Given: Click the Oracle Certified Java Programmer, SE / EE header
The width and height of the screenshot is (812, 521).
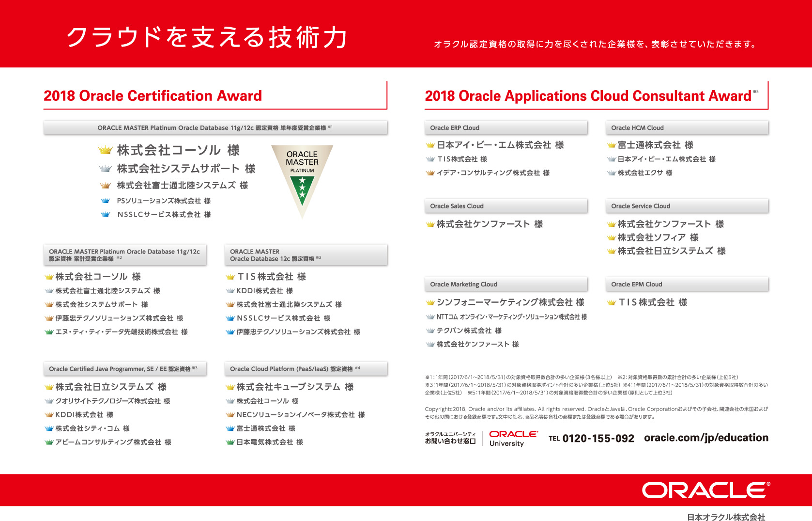Looking at the screenshot, I should point(125,369).
